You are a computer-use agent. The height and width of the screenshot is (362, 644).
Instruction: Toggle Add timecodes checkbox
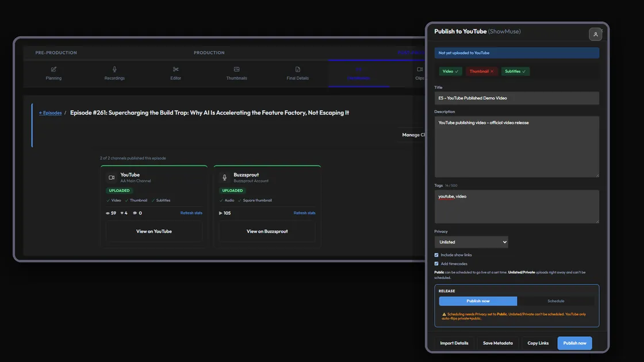(436, 264)
